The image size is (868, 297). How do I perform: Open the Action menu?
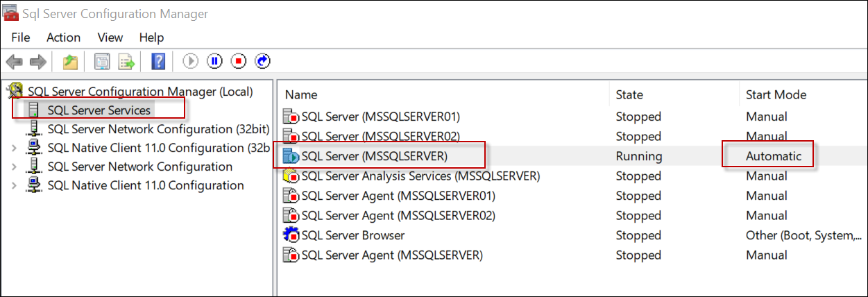63,37
